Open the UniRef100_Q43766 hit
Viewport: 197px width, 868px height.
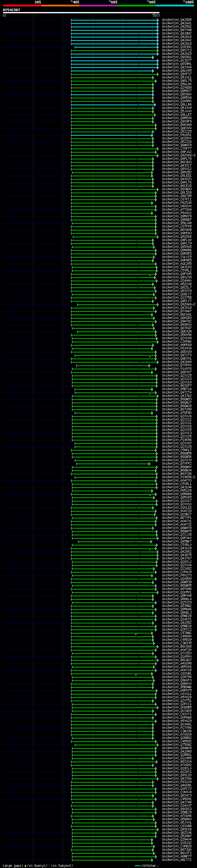pyautogui.click(x=176, y=779)
